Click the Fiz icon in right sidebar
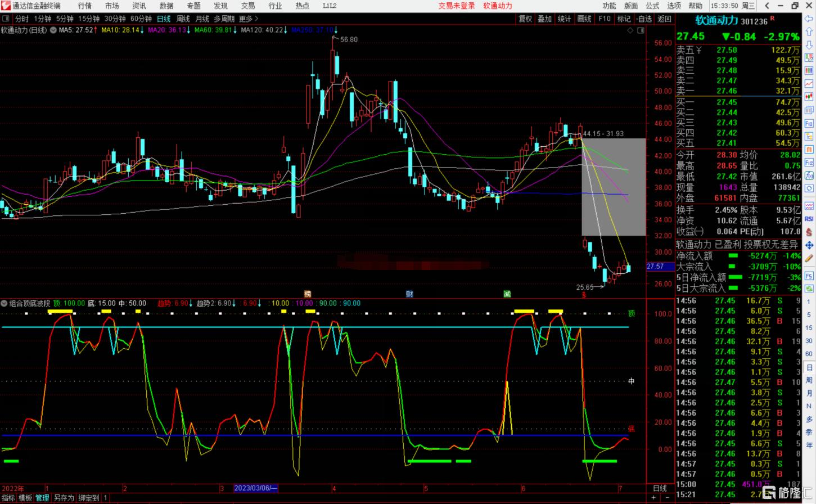Screen dimensions: 816x504 click(809, 162)
